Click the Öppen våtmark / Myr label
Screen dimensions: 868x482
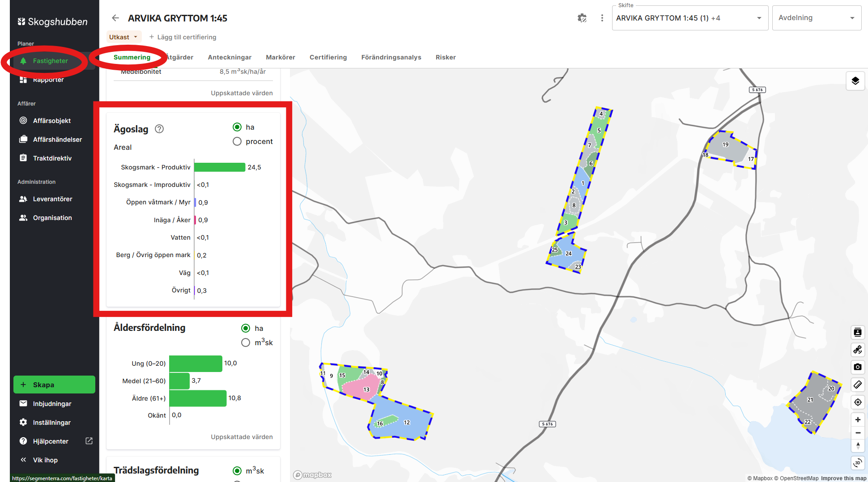(x=158, y=202)
